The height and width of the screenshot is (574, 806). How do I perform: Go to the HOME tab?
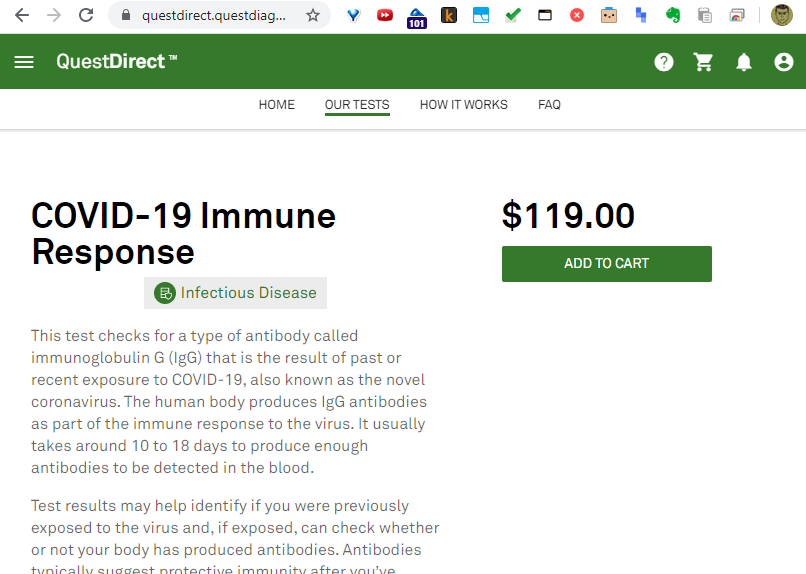277,104
